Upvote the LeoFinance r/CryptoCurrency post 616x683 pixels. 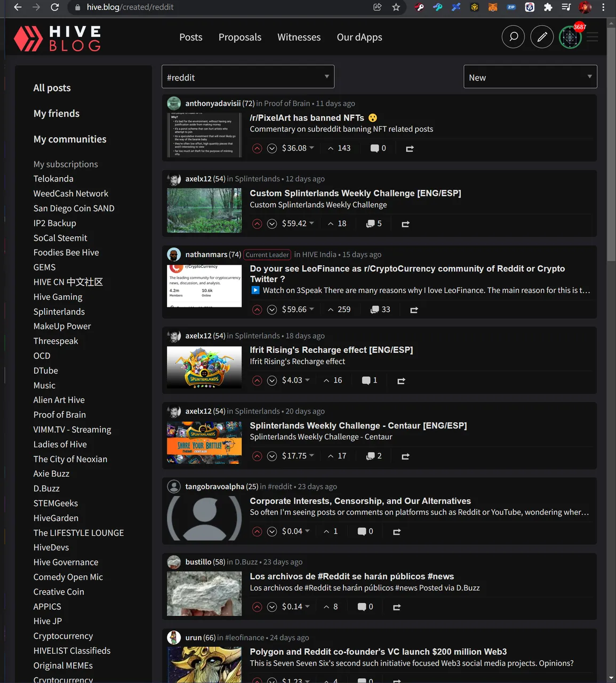click(x=257, y=309)
